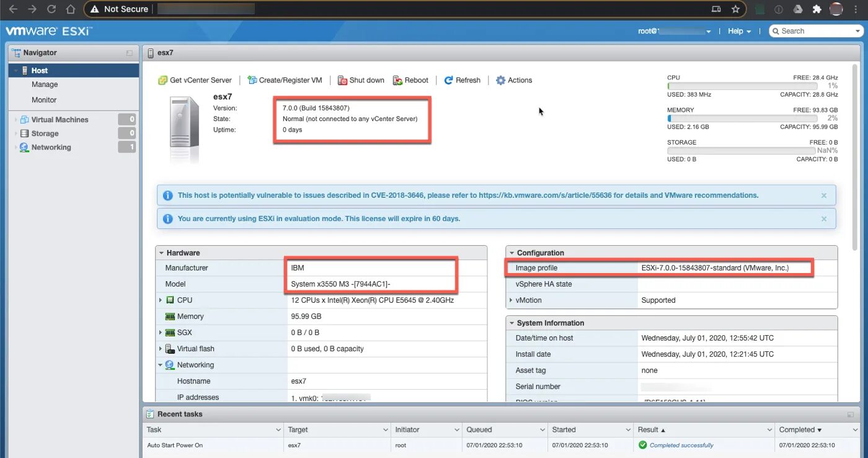Sort tasks by Started column
This screenshot has width=868, height=458.
tap(591, 430)
